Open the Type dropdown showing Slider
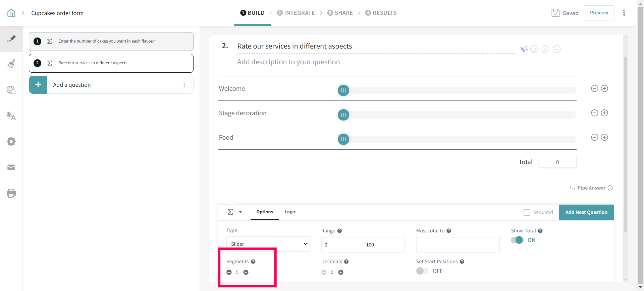The width and height of the screenshot is (644, 291). click(x=268, y=244)
